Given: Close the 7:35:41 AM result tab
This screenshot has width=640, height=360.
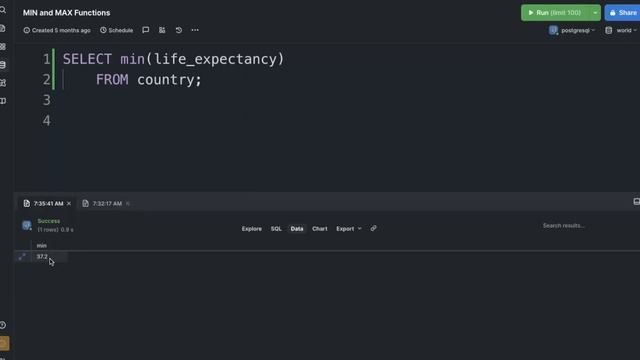Looking at the screenshot, I should [69, 203].
